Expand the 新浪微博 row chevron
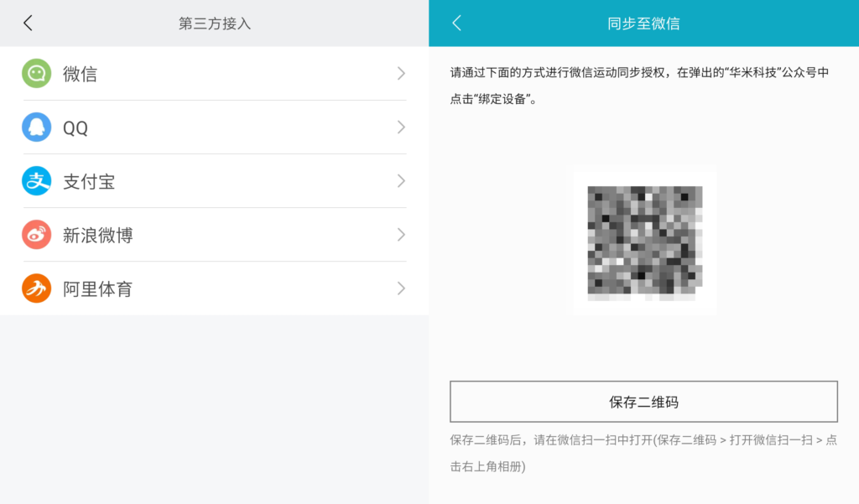 401,235
